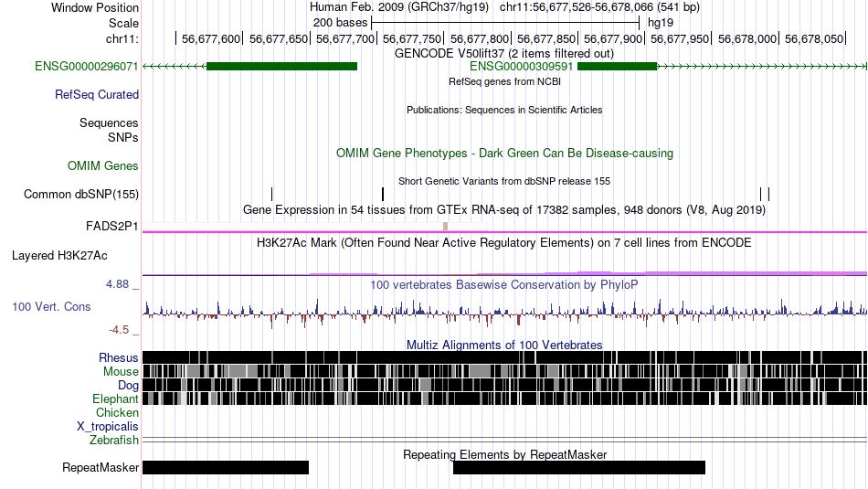This screenshot has height=489, width=868.
Task: Click the Scale track label
Action: pyautogui.click(x=123, y=23)
